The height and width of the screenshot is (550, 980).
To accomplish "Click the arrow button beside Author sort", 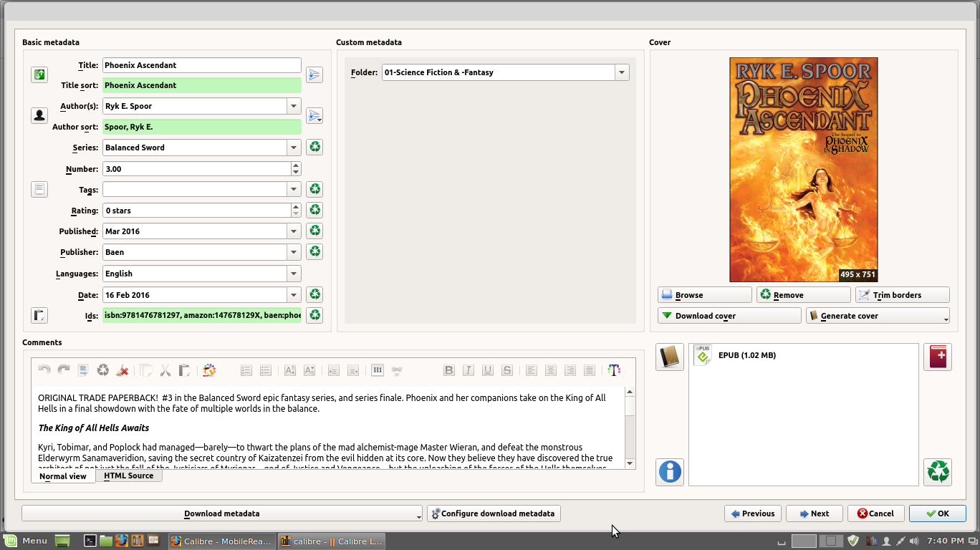I will [314, 115].
